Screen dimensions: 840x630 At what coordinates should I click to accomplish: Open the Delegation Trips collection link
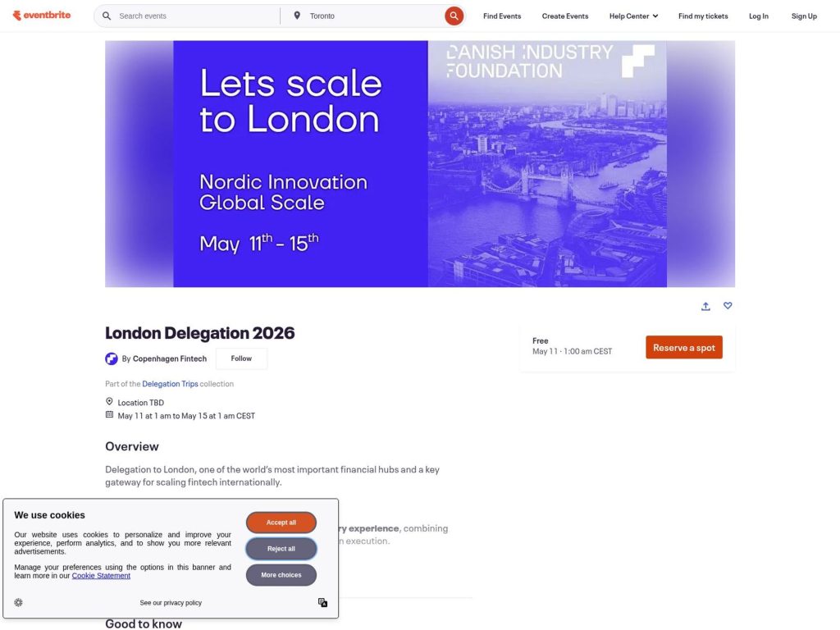click(170, 383)
